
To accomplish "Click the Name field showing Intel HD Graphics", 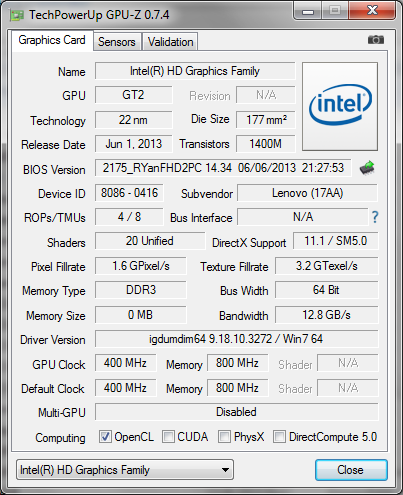I will pos(195,71).
